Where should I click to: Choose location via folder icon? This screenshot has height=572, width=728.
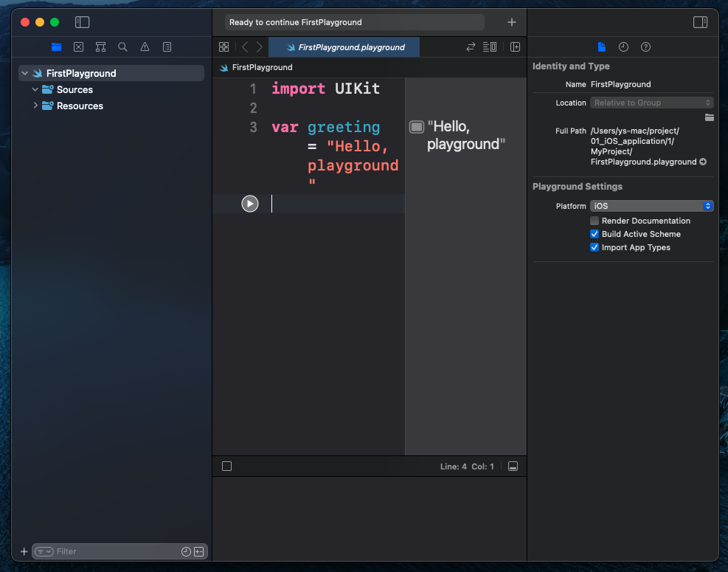(709, 117)
